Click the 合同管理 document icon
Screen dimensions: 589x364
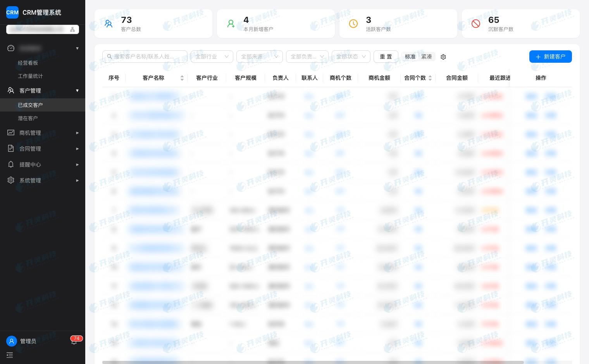[11, 148]
